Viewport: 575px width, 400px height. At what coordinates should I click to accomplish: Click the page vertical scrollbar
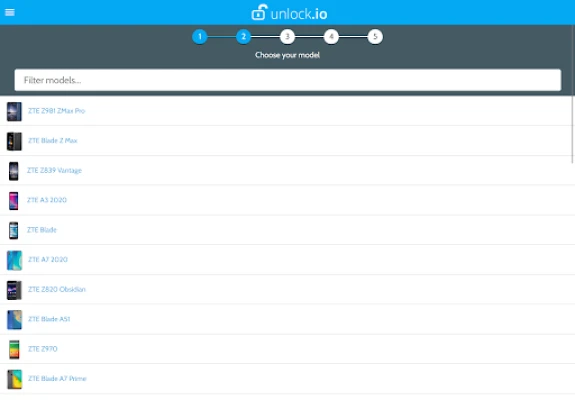[x=573, y=130]
